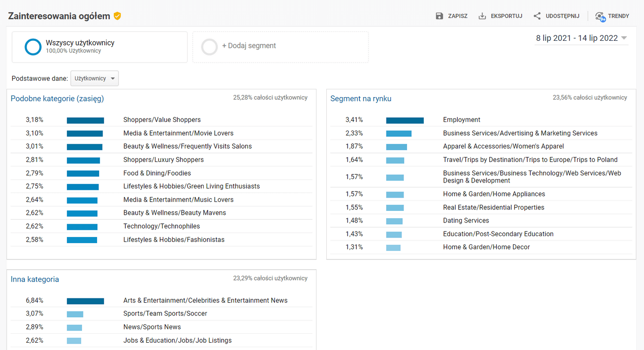The width and height of the screenshot is (644, 350).
Task: Click the grey circle next to Dodaj segment
Action: (x=210, y=47)
